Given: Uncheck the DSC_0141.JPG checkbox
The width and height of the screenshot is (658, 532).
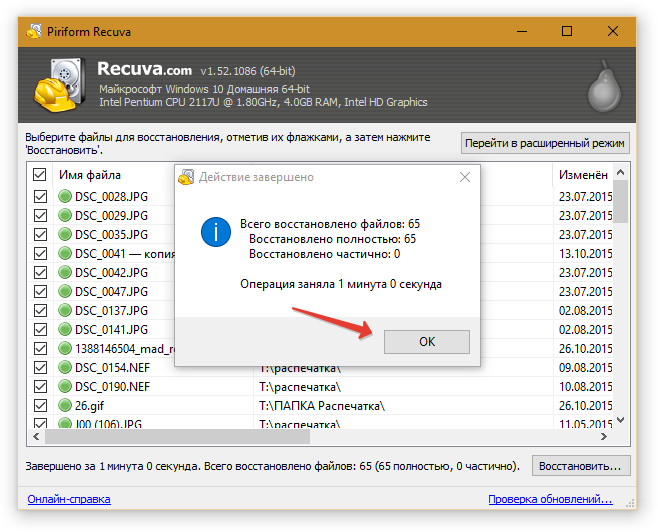Looking at the screenshot, I should (x=40, y=329).
